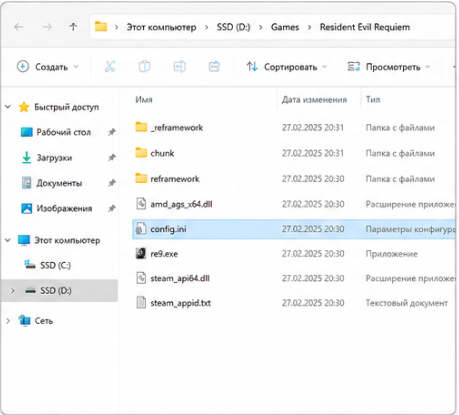Expand chevron after Этот компьютер breadcrumb
Image resolution: width=459 pixels, height=415 pixels.
(x=207, y=27)
